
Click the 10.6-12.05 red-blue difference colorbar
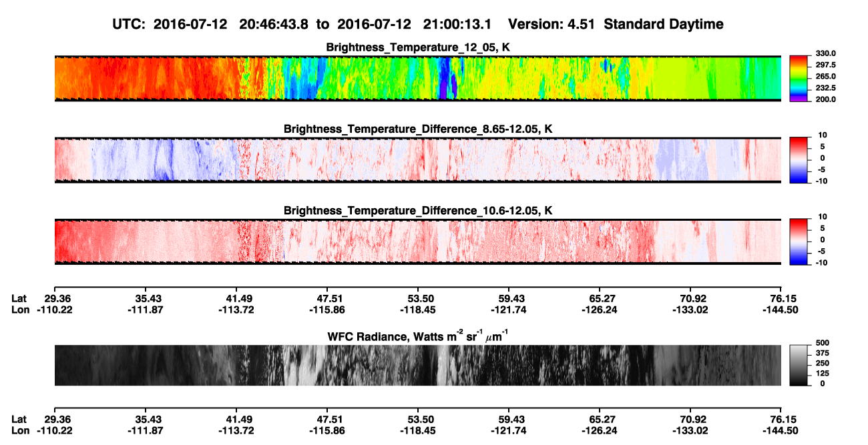pos(799,241)
